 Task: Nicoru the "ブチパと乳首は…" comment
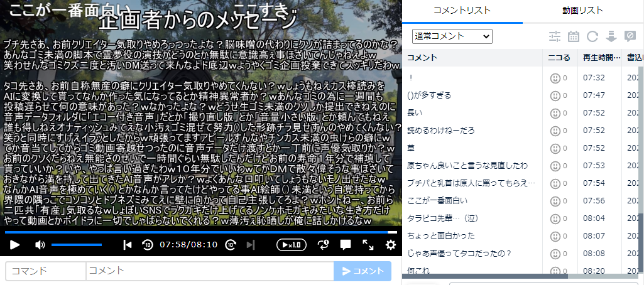tap(555, 183)
